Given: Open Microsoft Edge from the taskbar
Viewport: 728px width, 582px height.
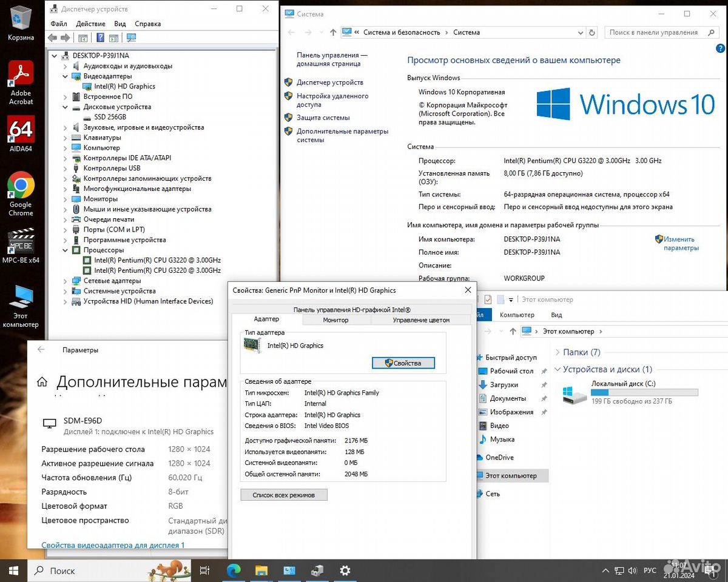Looking at the screenshot, I should click(x=234, y=570).
